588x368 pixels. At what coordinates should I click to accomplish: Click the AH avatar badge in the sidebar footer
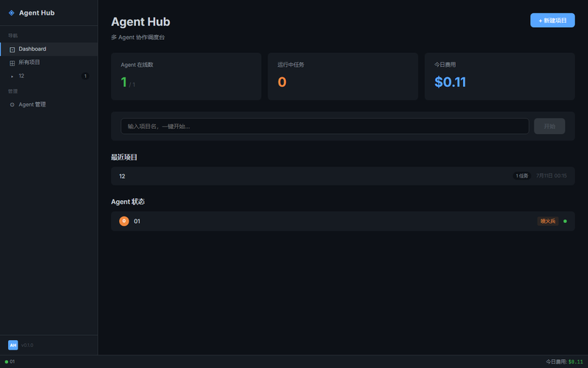(x=13, y=345)
